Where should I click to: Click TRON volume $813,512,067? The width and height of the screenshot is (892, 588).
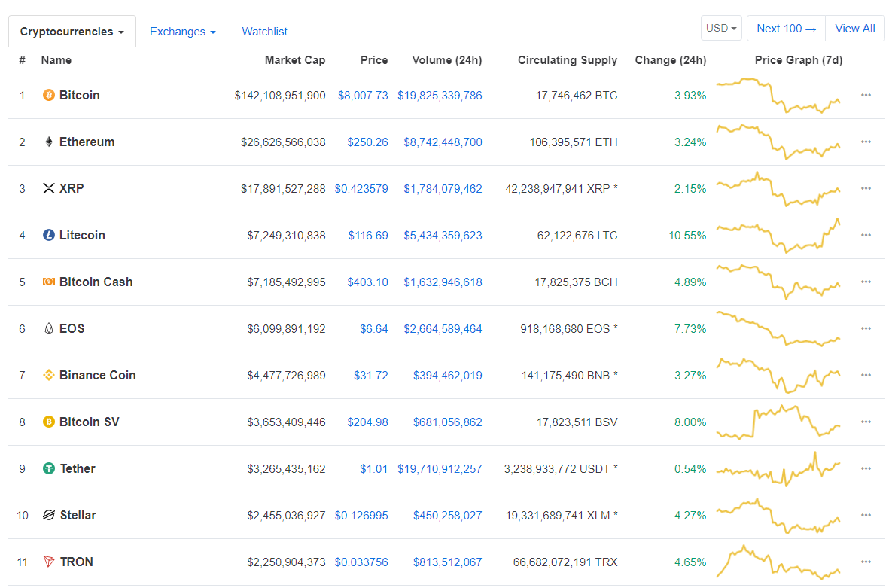(x=448, y=562)
